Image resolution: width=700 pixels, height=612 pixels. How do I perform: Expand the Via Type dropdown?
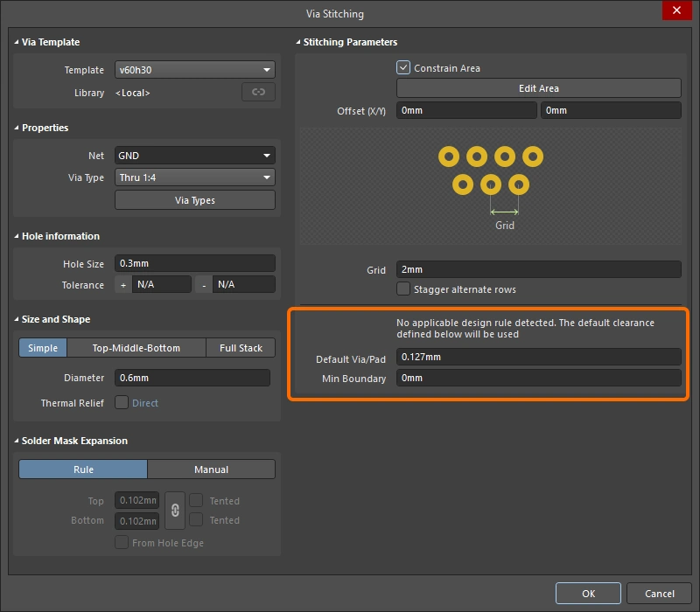click(x=194, y=177)
